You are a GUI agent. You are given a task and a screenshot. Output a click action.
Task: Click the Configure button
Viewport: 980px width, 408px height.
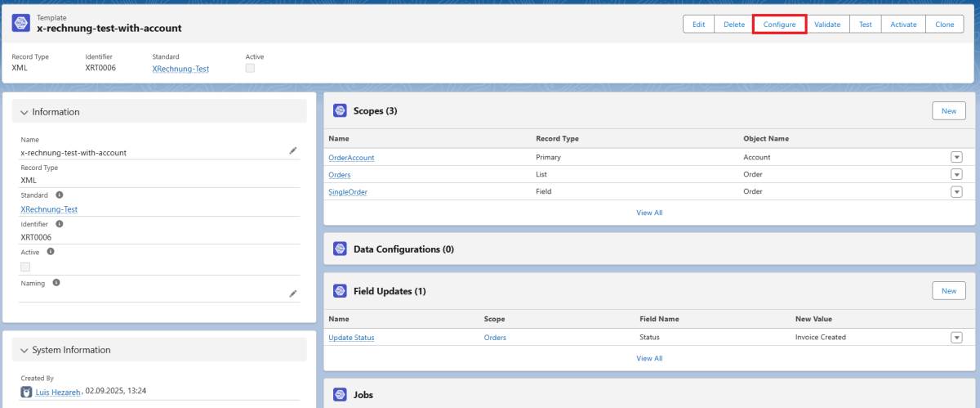click(x=779, y=25)
